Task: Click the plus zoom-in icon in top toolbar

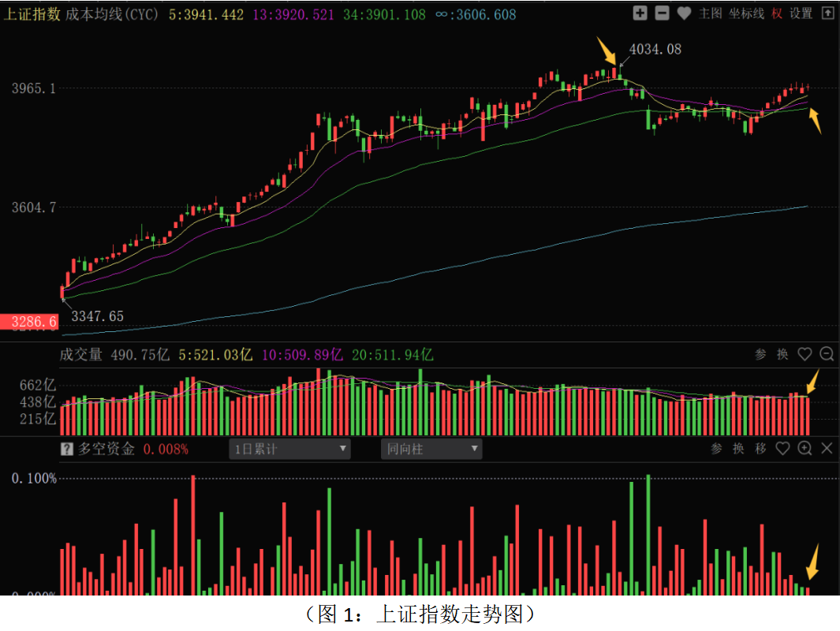Action: [640, 13]
